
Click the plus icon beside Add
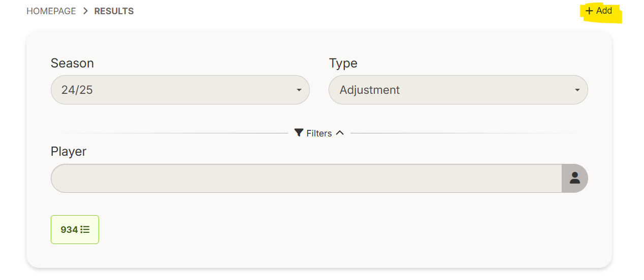pos(589,11)
